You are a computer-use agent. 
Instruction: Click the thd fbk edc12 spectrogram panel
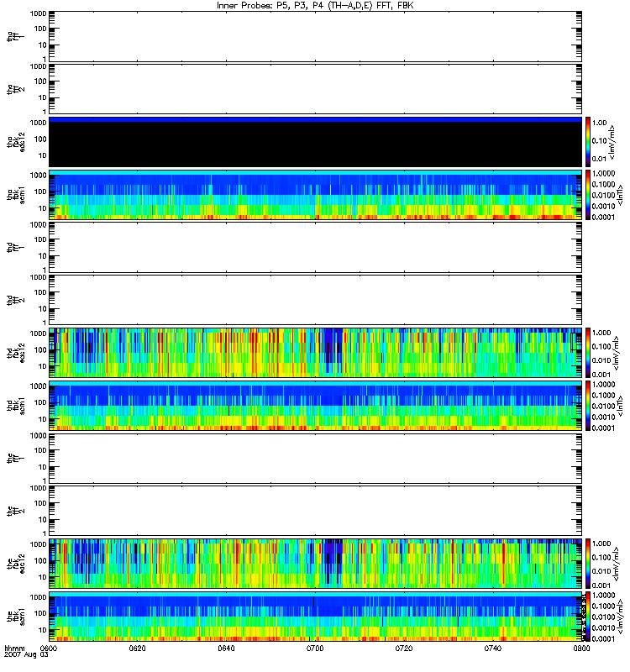tap(315, 353)
